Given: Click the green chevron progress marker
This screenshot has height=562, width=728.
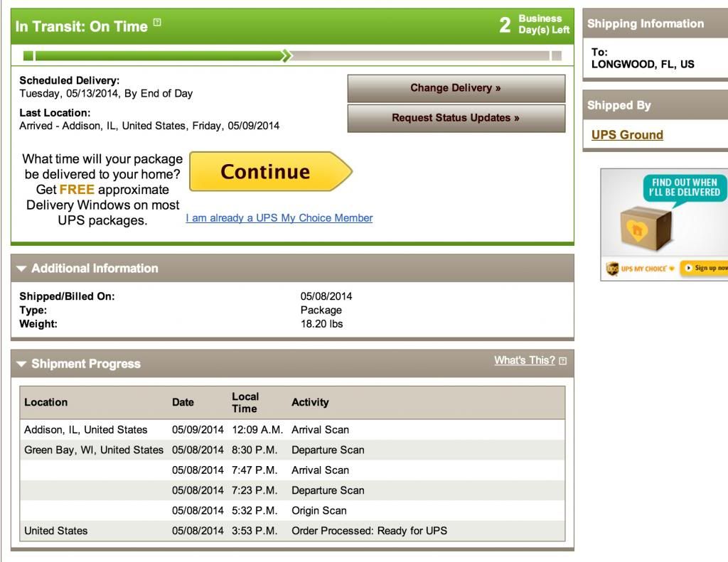Looking at the screenshot, I should [287, 55].
